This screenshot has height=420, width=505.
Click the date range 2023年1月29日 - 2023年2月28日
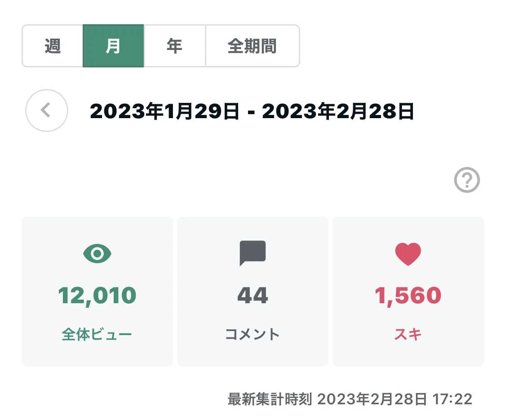click(x=252, y=111)
